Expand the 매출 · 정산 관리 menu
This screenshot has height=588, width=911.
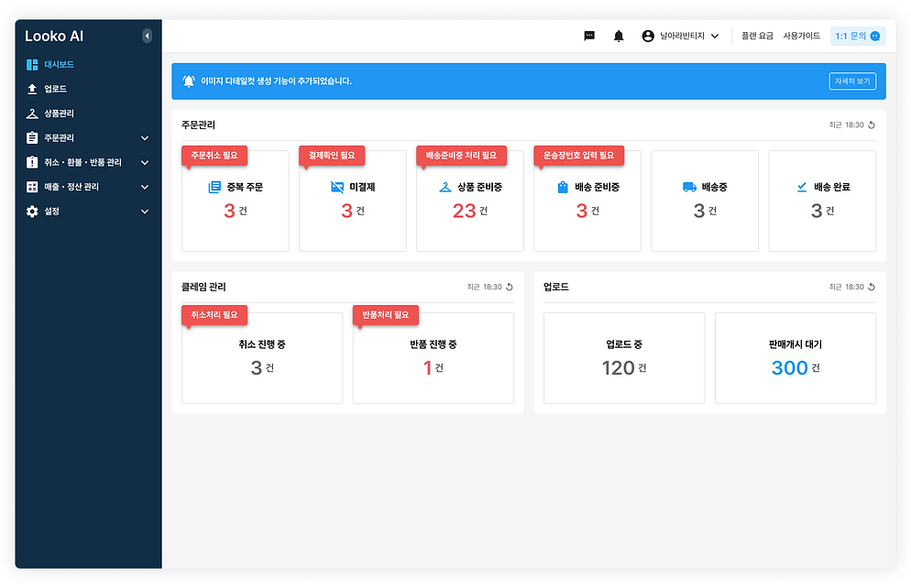point(145,187)
